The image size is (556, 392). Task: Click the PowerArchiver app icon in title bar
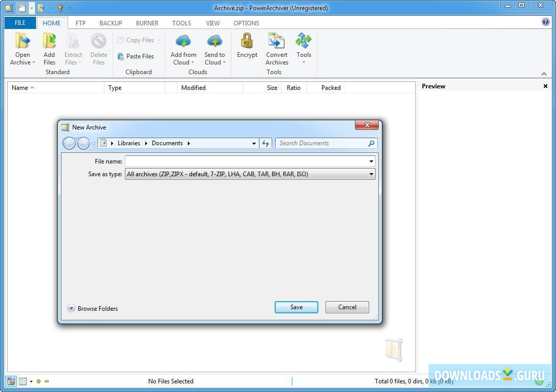9,8
